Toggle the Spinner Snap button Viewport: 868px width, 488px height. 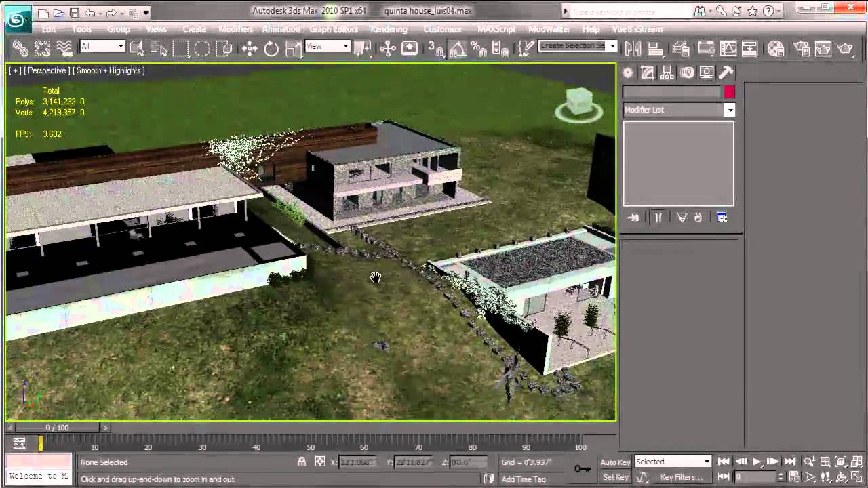tap(500, 48)
